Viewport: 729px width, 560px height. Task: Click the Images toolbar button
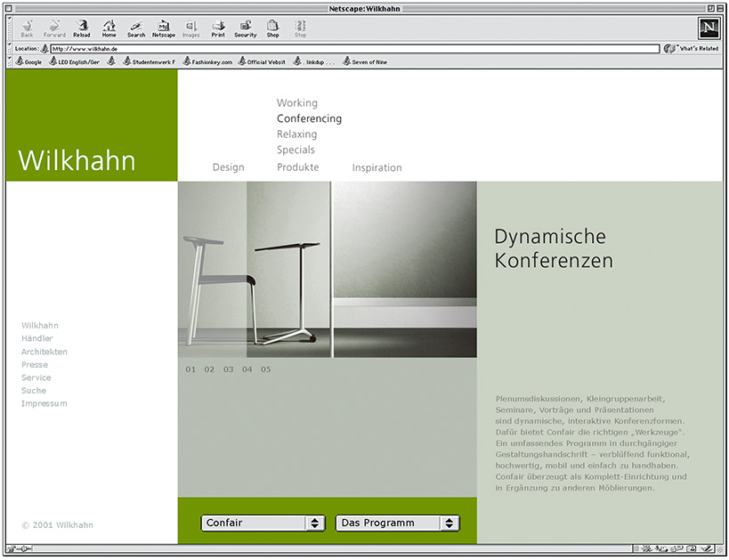(x=190, y=28)
